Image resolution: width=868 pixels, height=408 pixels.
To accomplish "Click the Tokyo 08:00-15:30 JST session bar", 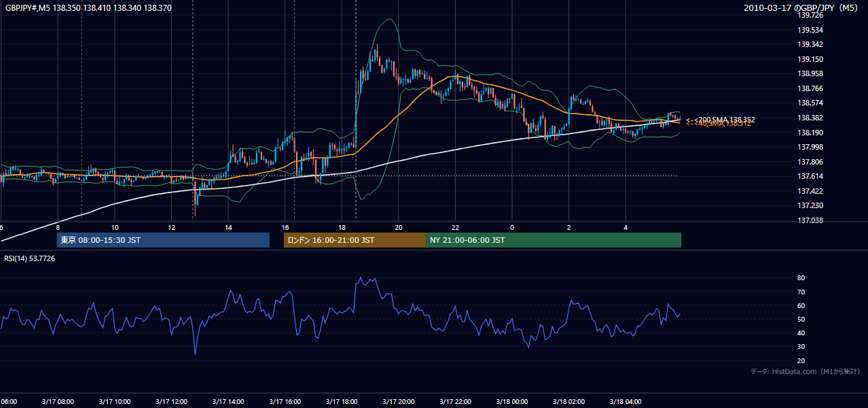I will 163,240.
